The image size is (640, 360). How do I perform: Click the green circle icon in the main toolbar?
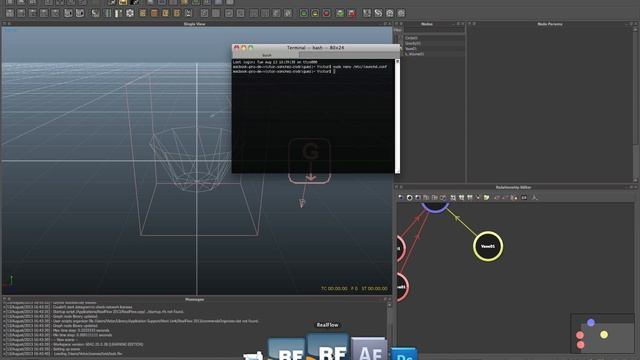coord(304,13)
